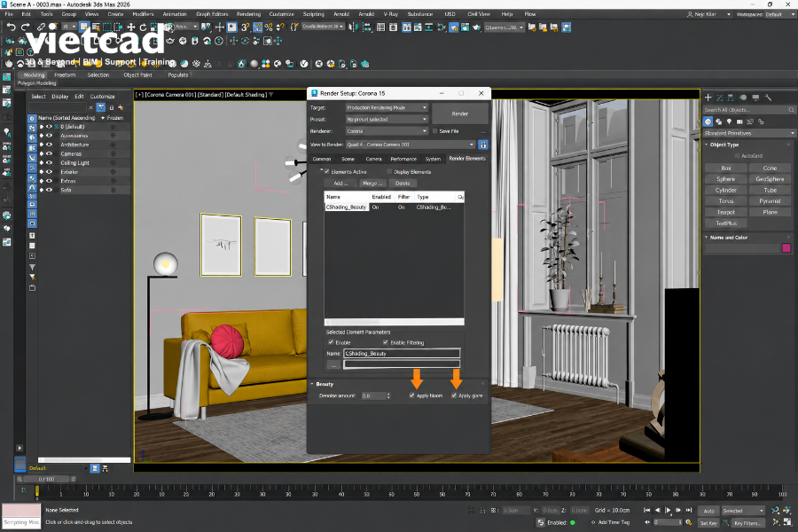Image resolution: width=798 pixels, height=532 pixels.
Task: Jump to the end frame
Action: (x=689, y=510)
